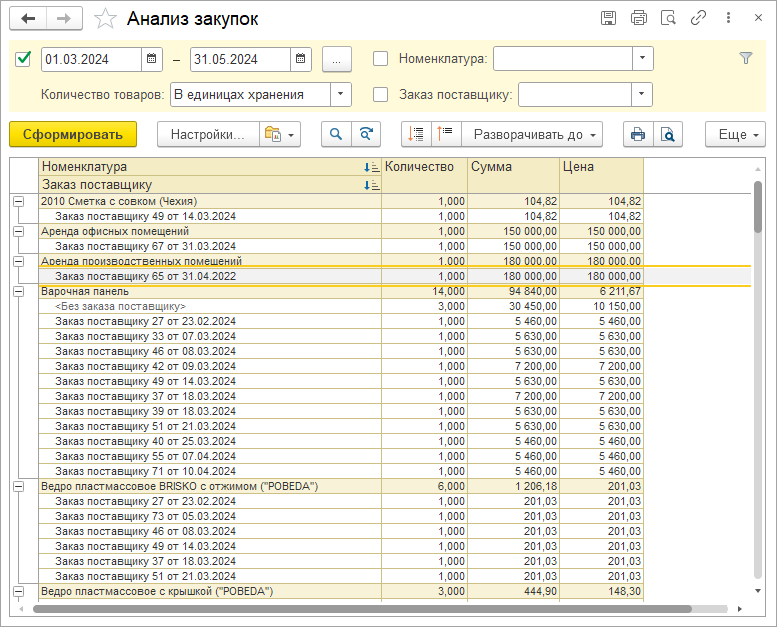Toggle the period checkbox
Screen dimensions: 777x627
tap(23, 59)
